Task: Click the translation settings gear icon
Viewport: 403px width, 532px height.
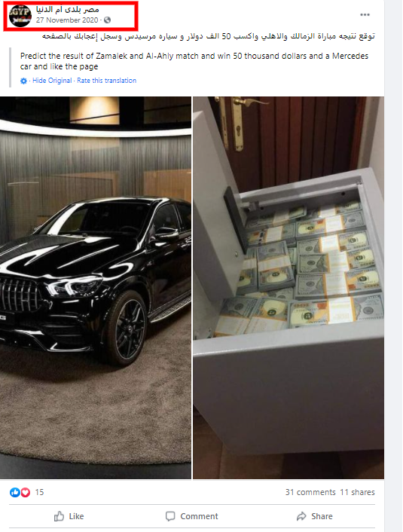Action: [x=23, y=81]
